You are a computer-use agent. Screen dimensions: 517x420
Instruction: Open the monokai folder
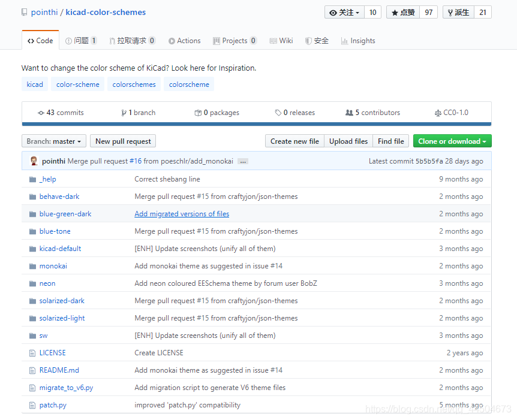[x=53, y=266]
